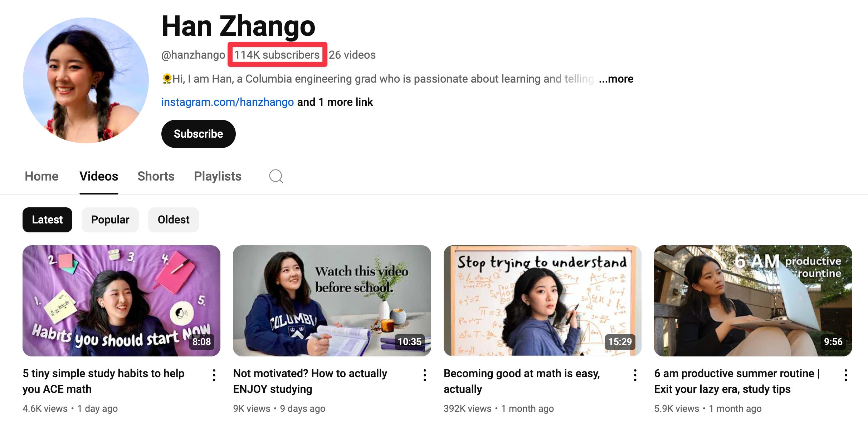This screenshot has height=424, width=868.
Task: Expand channel description with ...more
Action: 616,79
